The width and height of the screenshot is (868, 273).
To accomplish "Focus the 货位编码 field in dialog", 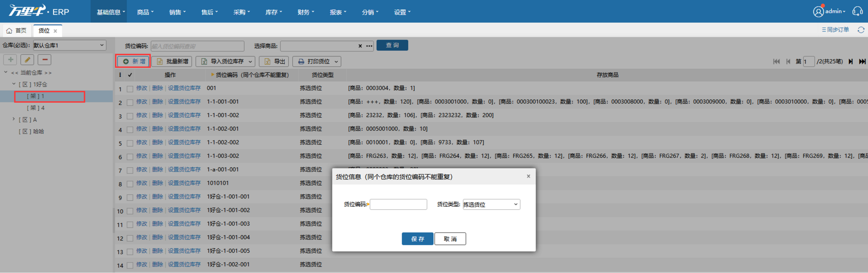I will click(x=398, y=204).
